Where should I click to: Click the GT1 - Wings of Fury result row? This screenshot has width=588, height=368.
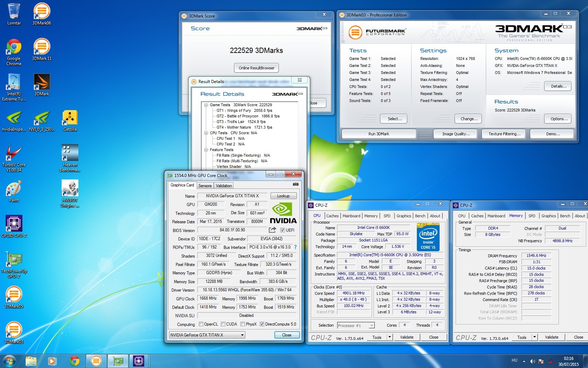click(244, 110)
